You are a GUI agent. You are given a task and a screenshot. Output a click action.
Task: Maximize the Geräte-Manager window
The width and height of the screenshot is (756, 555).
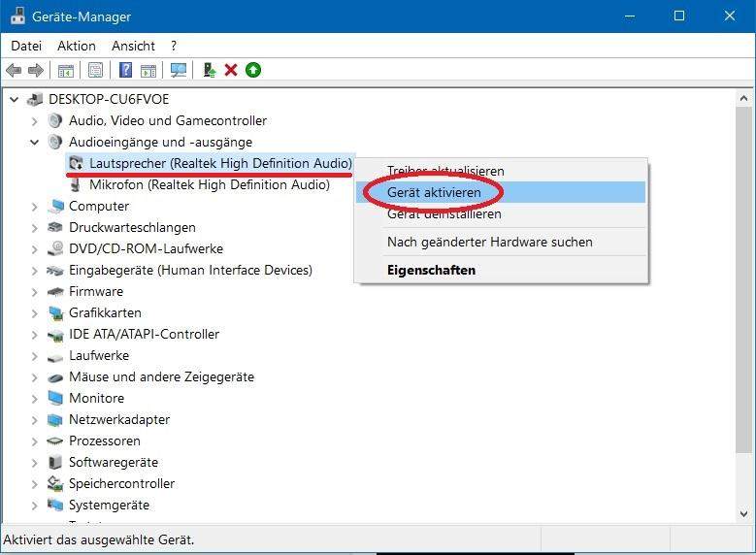tap(679, 16)
